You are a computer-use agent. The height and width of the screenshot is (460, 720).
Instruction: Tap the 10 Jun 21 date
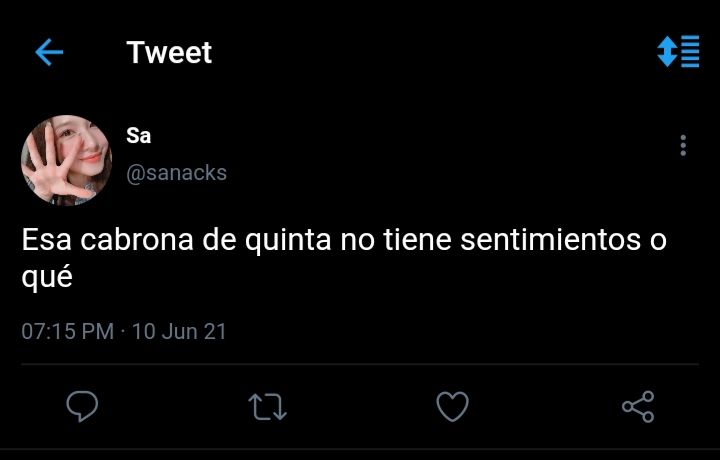179,331
